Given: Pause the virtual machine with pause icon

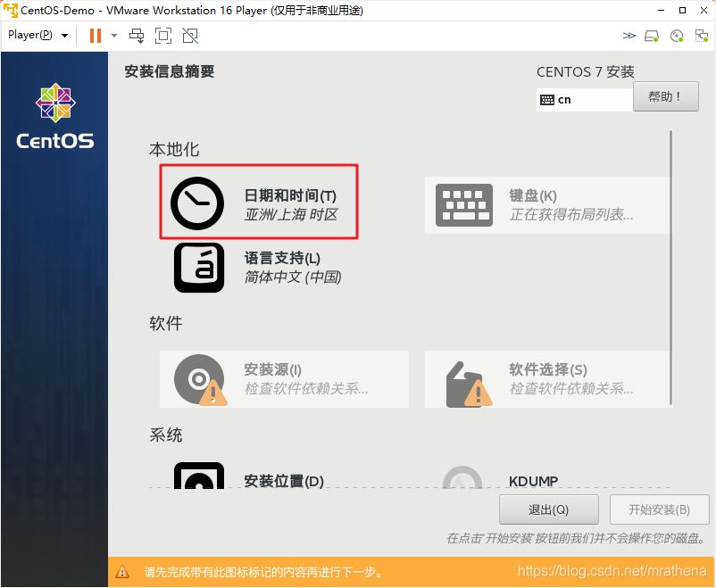Looking at the screenshot, I should coord(96,36).
